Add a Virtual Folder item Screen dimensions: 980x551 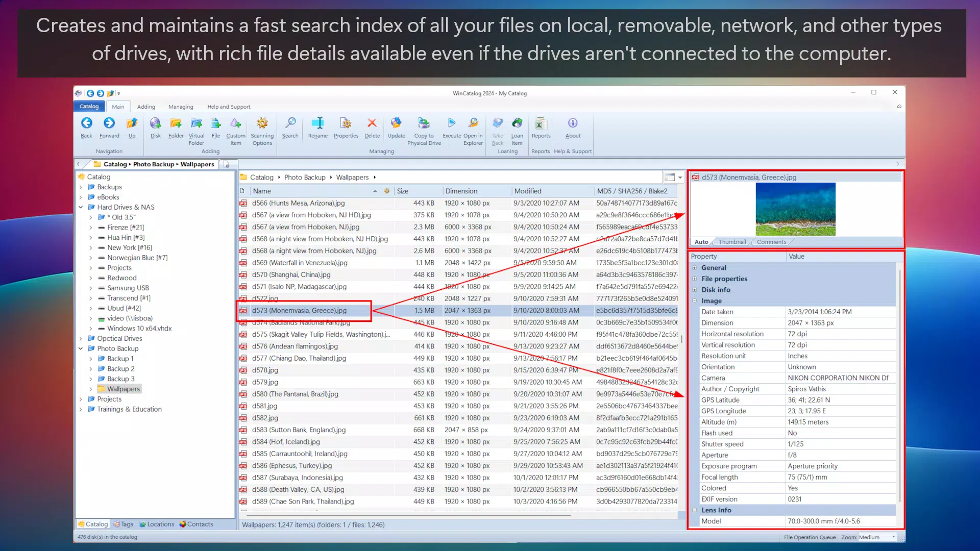pyautogui.click(x=196, y=123)
